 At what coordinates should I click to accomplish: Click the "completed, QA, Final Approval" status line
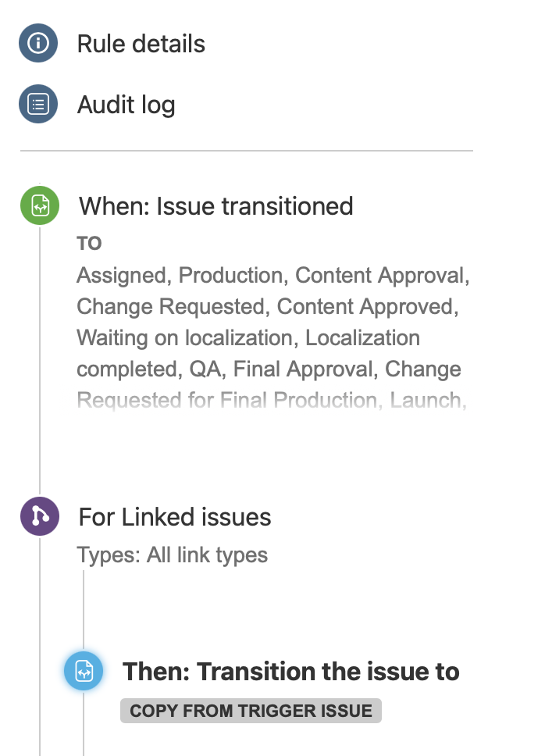269,369
